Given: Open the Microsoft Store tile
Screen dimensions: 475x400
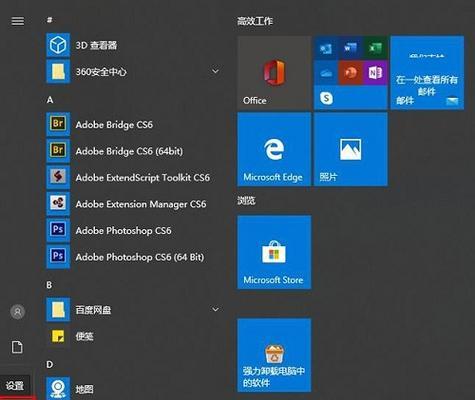Looking at the screenshot, I should (274, 252).
